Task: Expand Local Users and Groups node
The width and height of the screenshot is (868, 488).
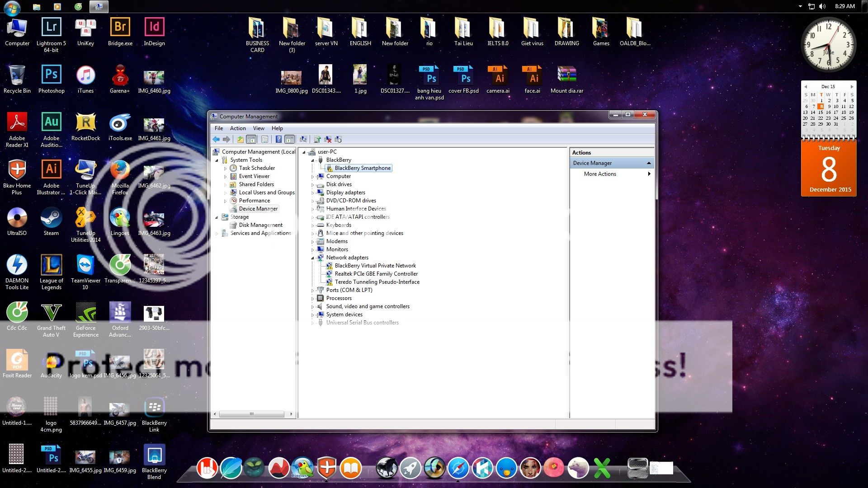Action: (225, 193)
